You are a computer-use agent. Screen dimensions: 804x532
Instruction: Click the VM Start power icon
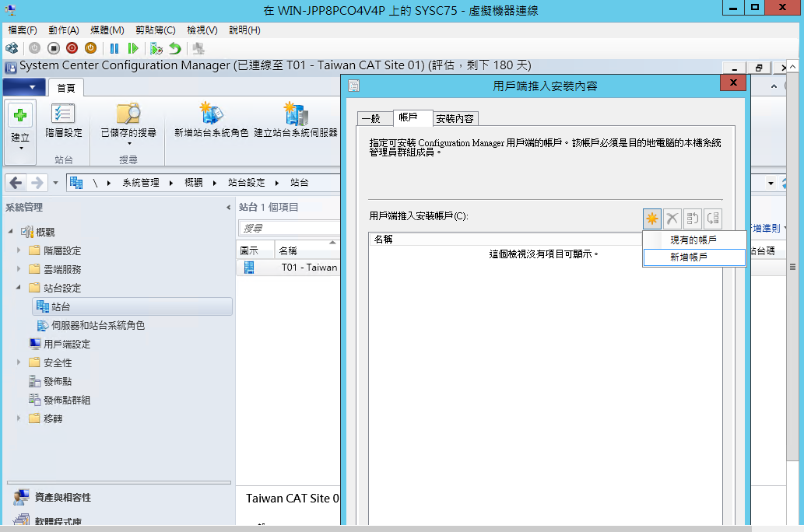click(x=34, y=48)
